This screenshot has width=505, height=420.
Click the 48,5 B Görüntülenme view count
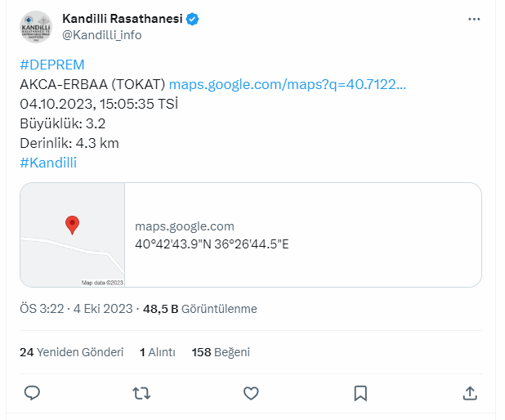pos(200,309)
